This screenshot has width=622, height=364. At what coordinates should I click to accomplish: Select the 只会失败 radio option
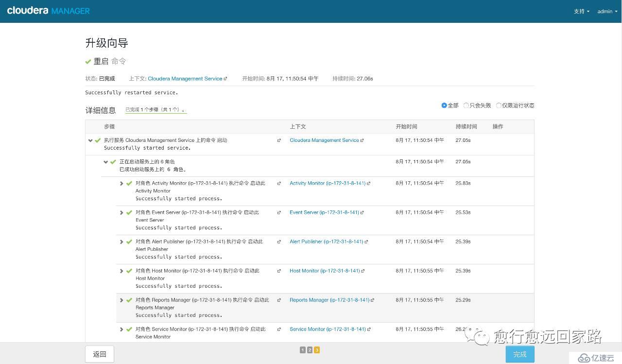(x=466, y=105)
